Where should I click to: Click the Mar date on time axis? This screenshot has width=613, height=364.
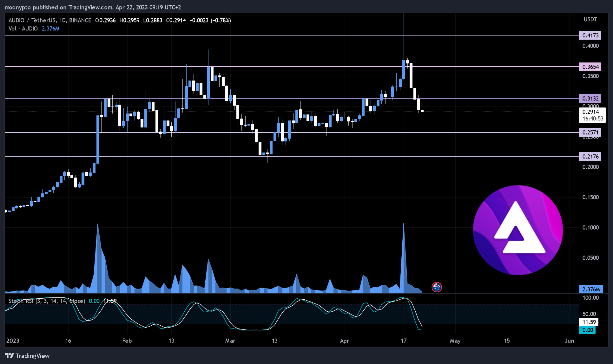230,341
